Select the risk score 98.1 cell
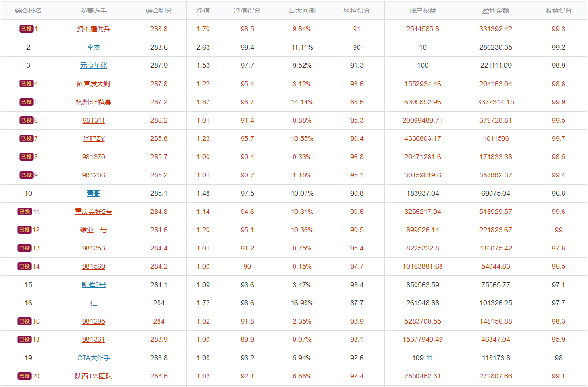Viewport: 588px width, 387px height. (x=357, y=339)
